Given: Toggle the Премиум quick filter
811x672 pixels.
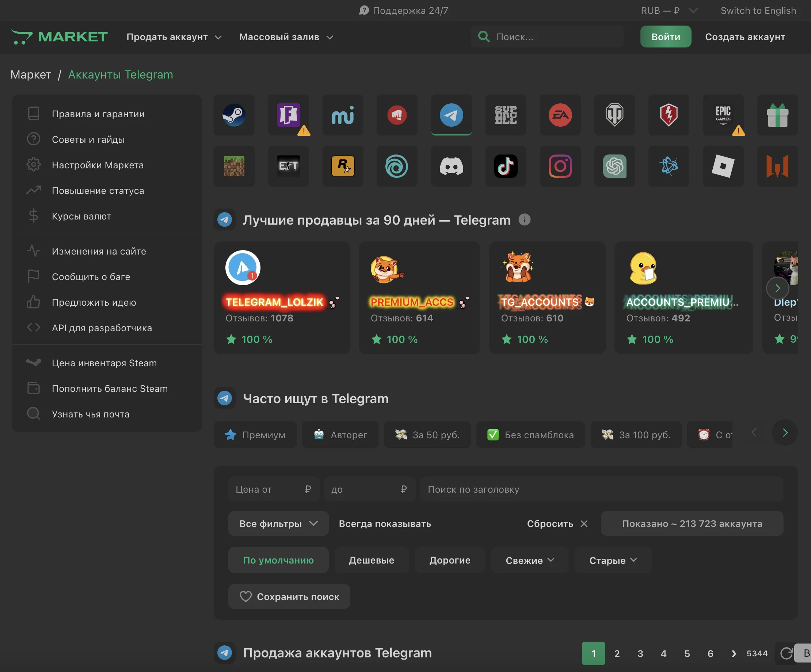Looking at the screenshot, I should pos(255,435).
